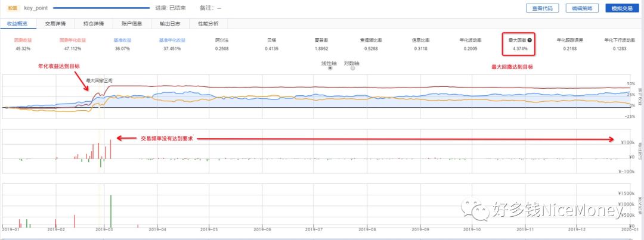Click the 2019-07 x-axis label
This screenshot has width=644, height=240.
pyautogui.click(x=315, y=230)
